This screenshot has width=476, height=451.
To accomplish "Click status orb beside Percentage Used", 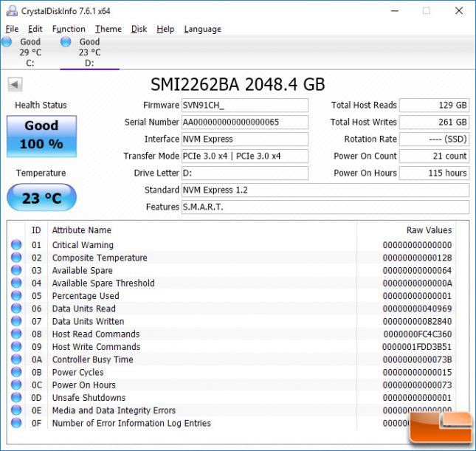I will 16,295.
